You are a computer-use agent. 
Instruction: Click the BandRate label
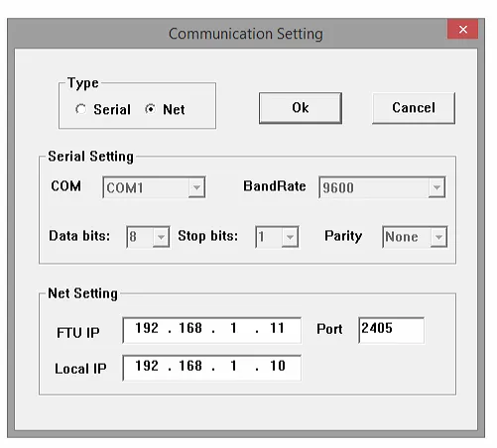click(x=275, y=186)
